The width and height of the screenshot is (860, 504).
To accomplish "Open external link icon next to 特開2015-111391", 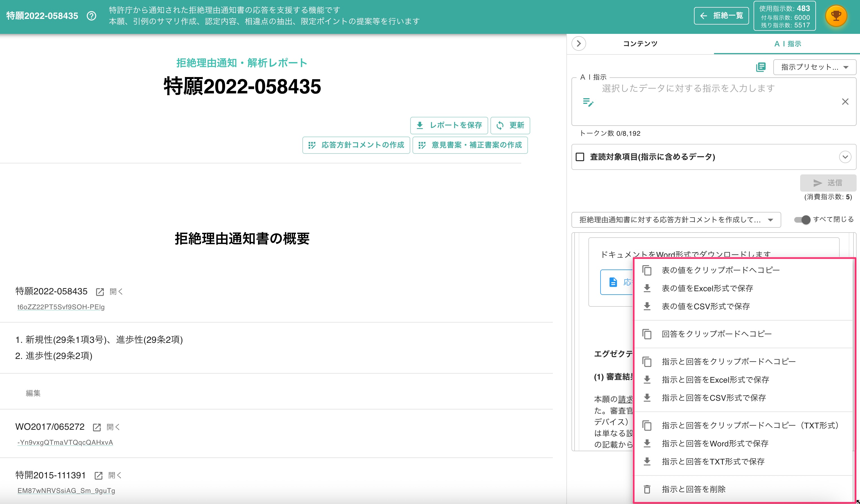I will coord(98,476).
